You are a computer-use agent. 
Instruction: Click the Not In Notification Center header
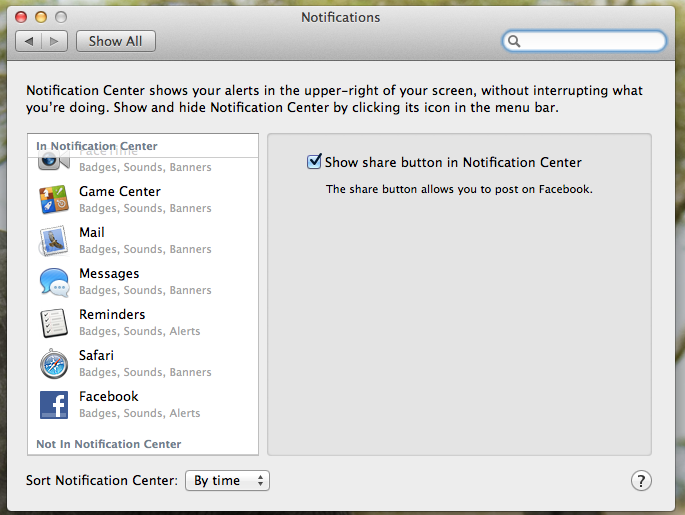tap(108, 444)
